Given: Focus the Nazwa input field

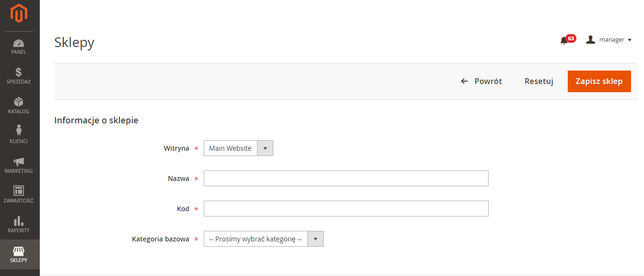Looking at the screenshot, I should (x=346, y=178).
